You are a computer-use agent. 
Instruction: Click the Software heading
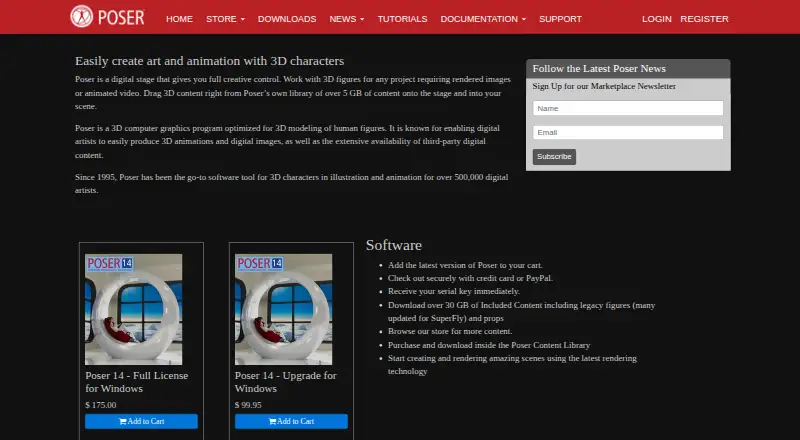393,245
